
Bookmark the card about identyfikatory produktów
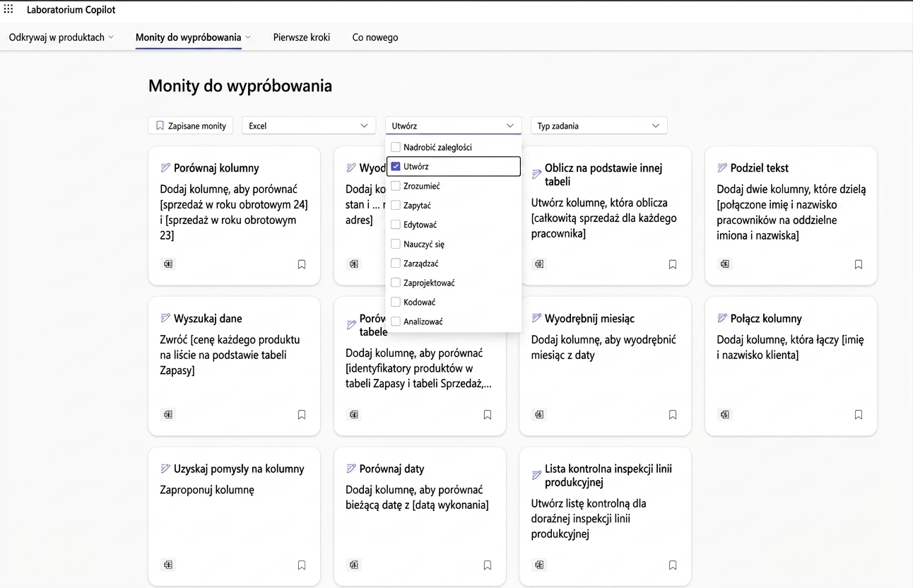488,415
